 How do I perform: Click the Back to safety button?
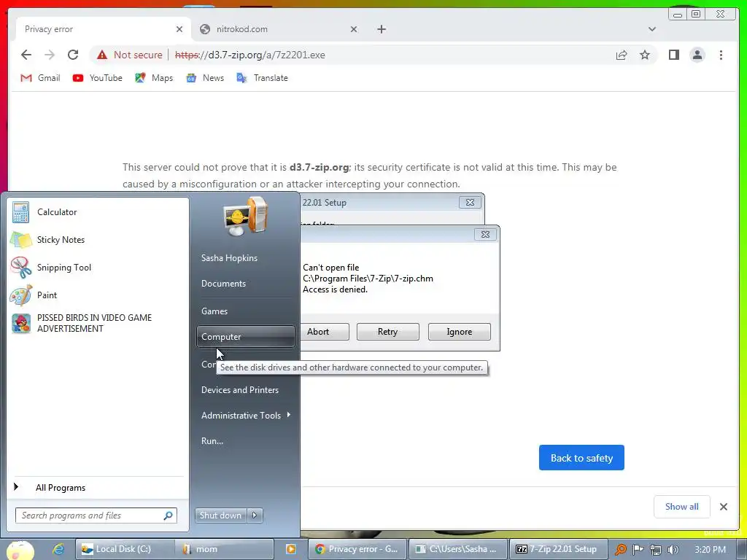581,458
